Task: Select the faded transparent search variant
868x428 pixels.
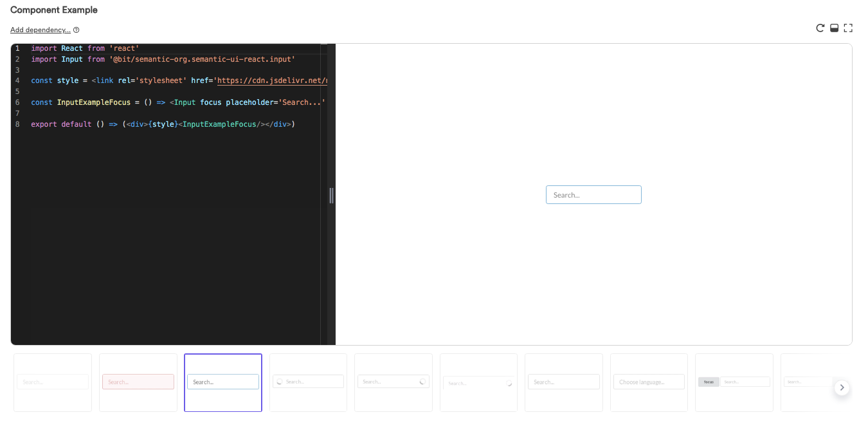Action: coord(478,382)
